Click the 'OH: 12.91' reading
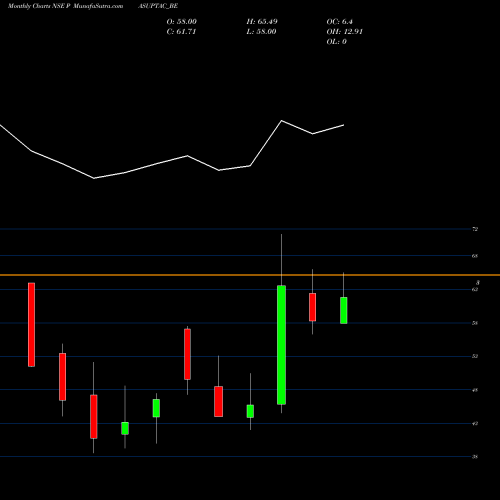Image resolution: width=500 pixels, height=500 pixels. 345,32
